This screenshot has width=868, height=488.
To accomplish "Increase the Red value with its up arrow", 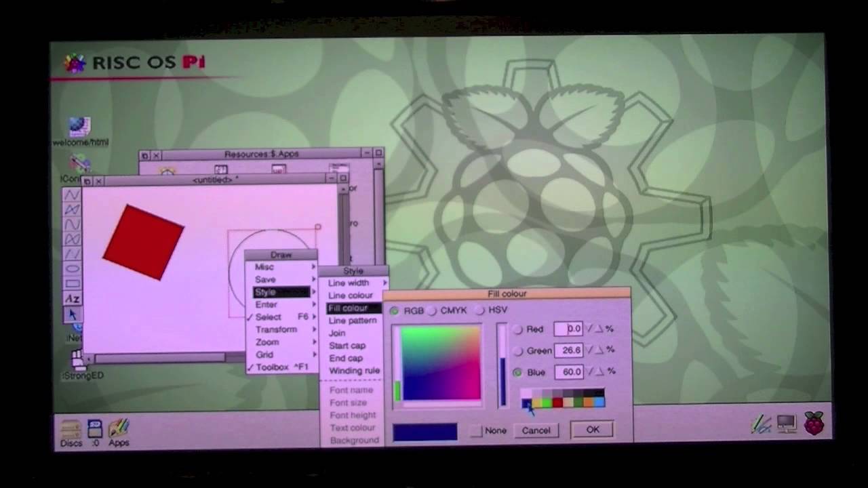I will 598,329.
